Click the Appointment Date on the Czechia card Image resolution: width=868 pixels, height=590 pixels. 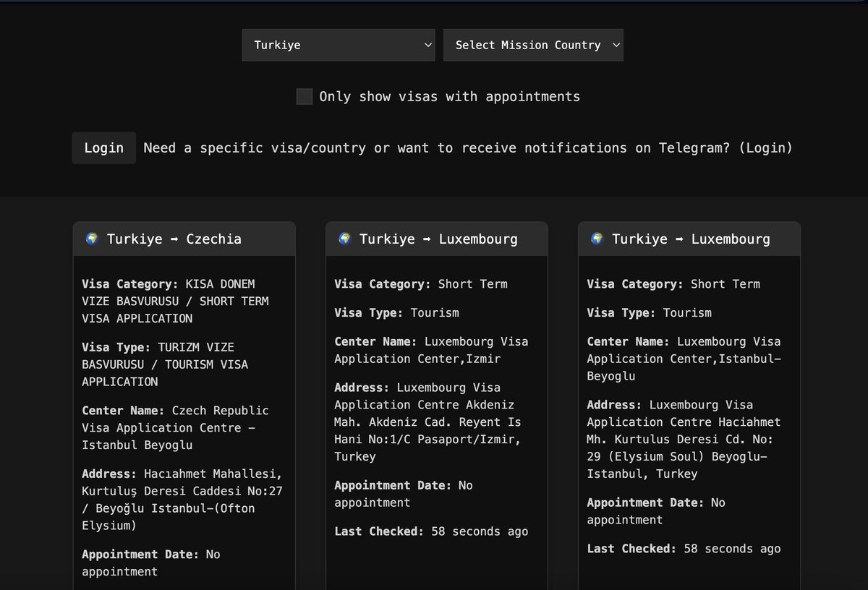click(x=151, y=563)
